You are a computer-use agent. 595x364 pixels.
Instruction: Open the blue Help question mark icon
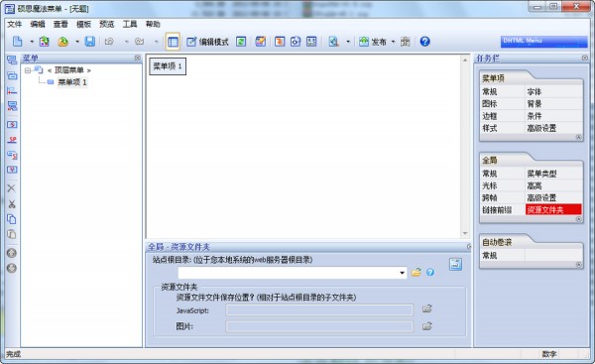(424, 42)
